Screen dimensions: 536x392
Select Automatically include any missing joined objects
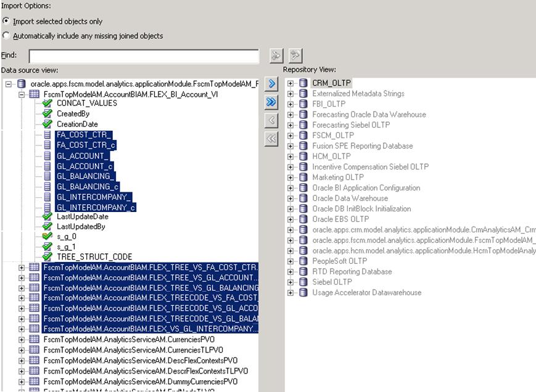(5, 36)
